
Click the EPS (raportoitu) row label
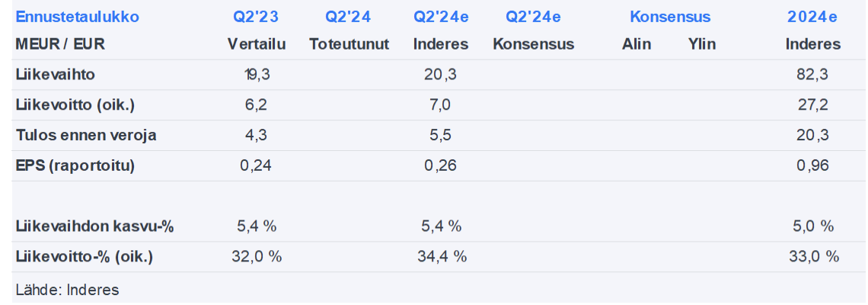point(75,165)
